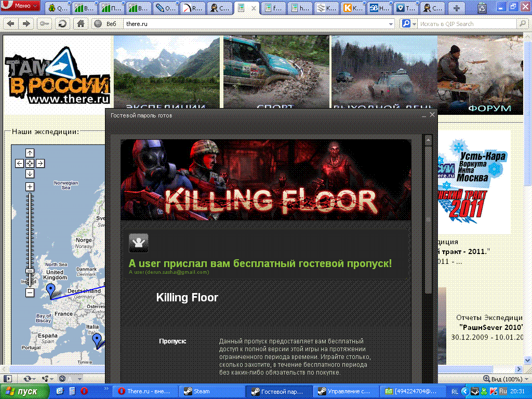
Task: Expand hidden system tray icons
Action: click(465, 392)
